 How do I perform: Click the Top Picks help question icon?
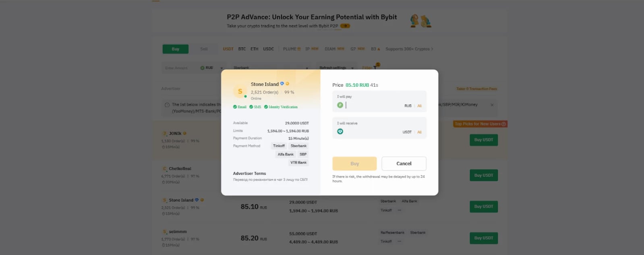[x=503, y=124]
